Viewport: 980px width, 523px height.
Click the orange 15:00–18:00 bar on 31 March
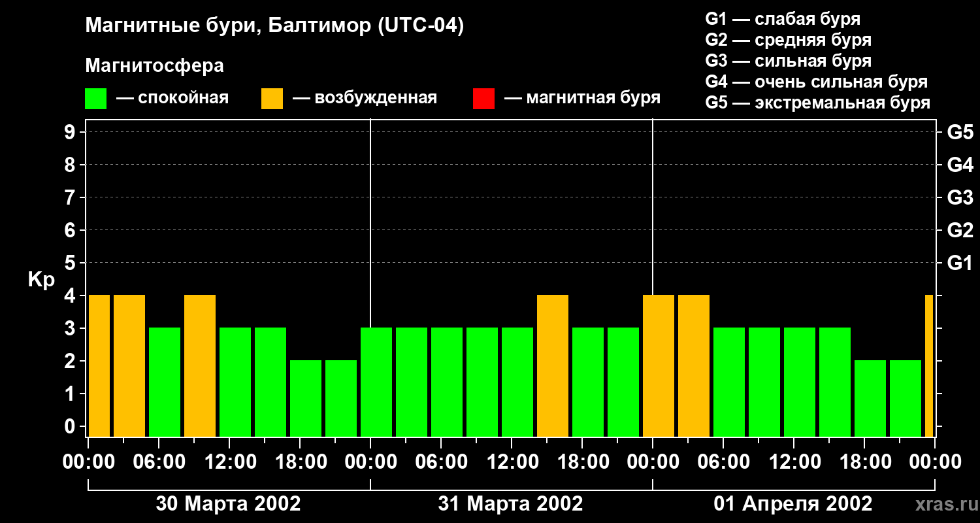pos(553,366)
